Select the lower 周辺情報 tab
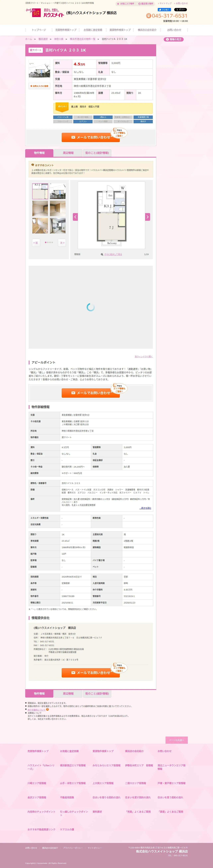213x868 pixels. pyautogui.click(x=68, y=693)
